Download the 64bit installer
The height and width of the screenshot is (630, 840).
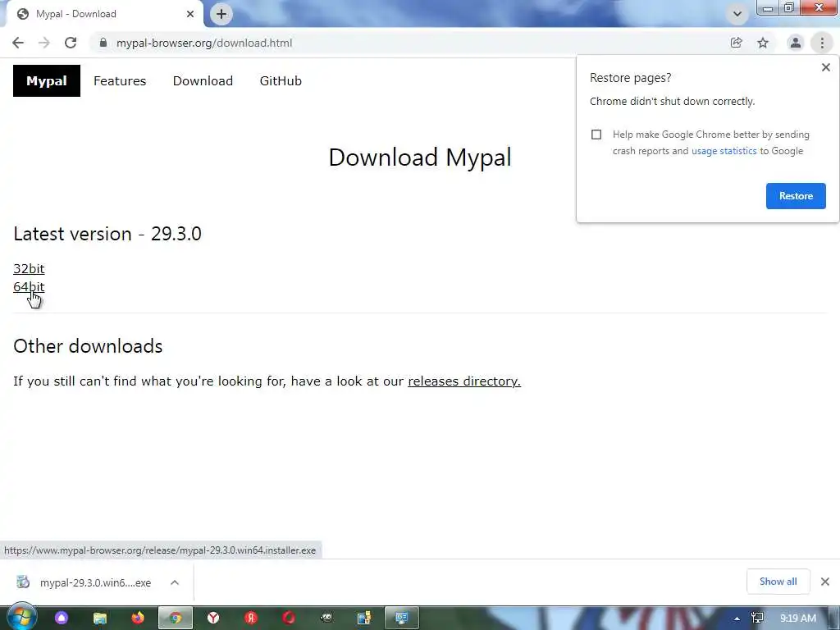tap(29, 286)
